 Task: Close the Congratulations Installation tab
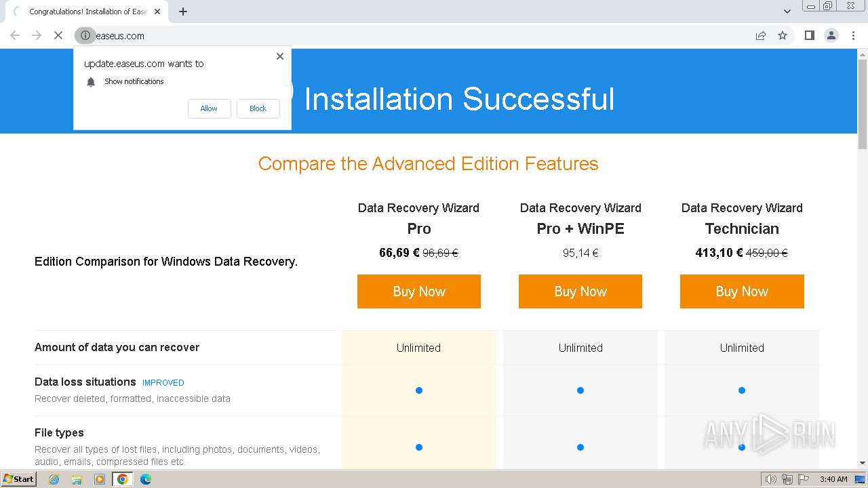pos(157,12)
